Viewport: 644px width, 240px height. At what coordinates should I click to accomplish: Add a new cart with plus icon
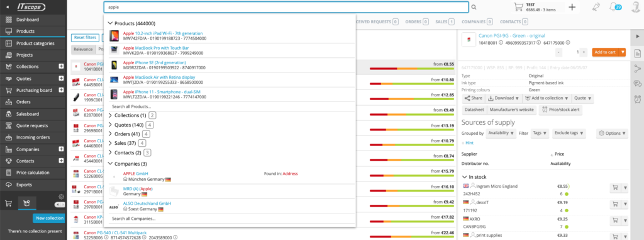click(572, 7)
